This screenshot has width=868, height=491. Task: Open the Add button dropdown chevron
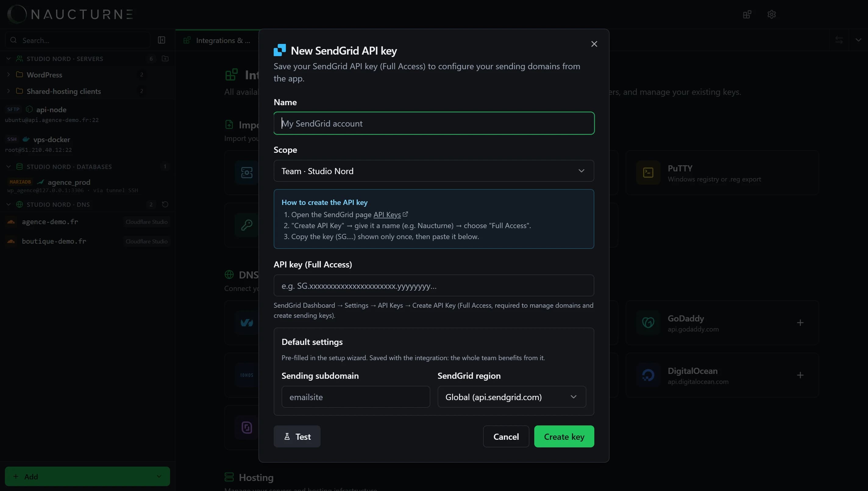pyautogui.click(x=159, y=476)
